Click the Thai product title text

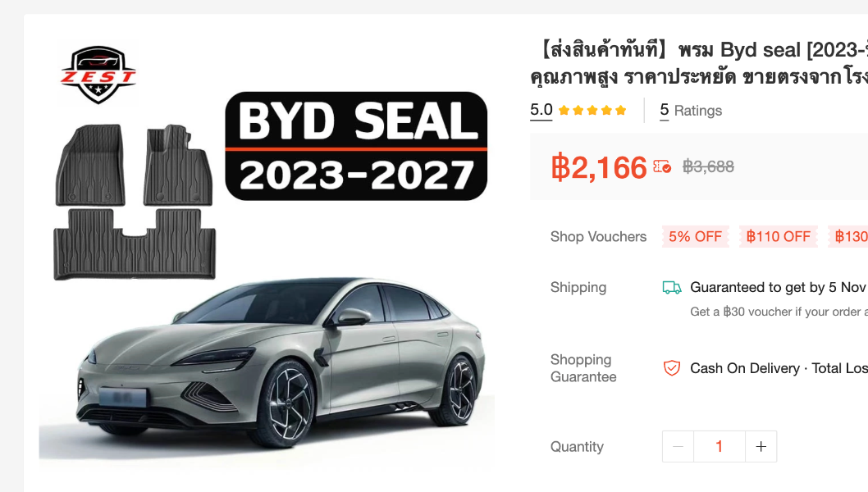pos(699,62)
